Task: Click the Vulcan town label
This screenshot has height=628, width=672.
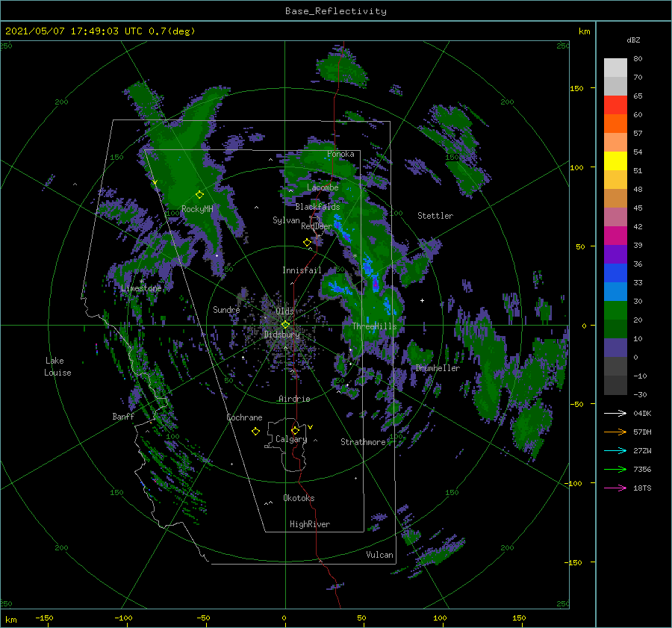Action: coord(379,555)
